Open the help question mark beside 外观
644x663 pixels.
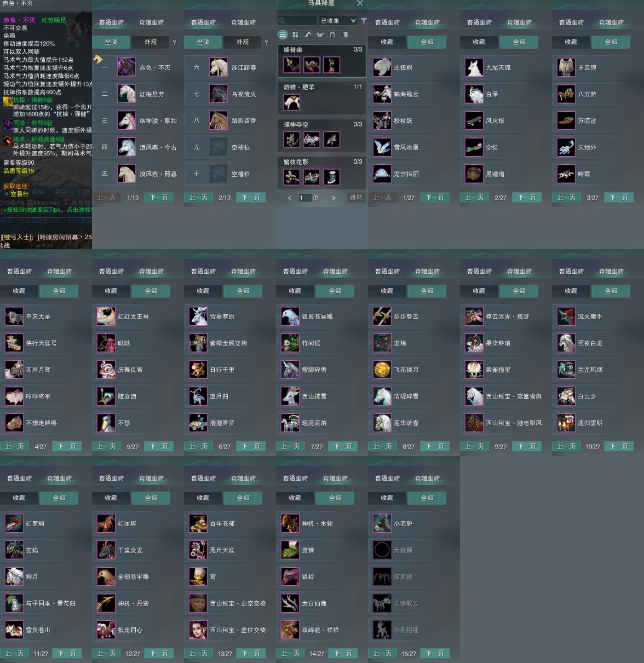(174, 42)
